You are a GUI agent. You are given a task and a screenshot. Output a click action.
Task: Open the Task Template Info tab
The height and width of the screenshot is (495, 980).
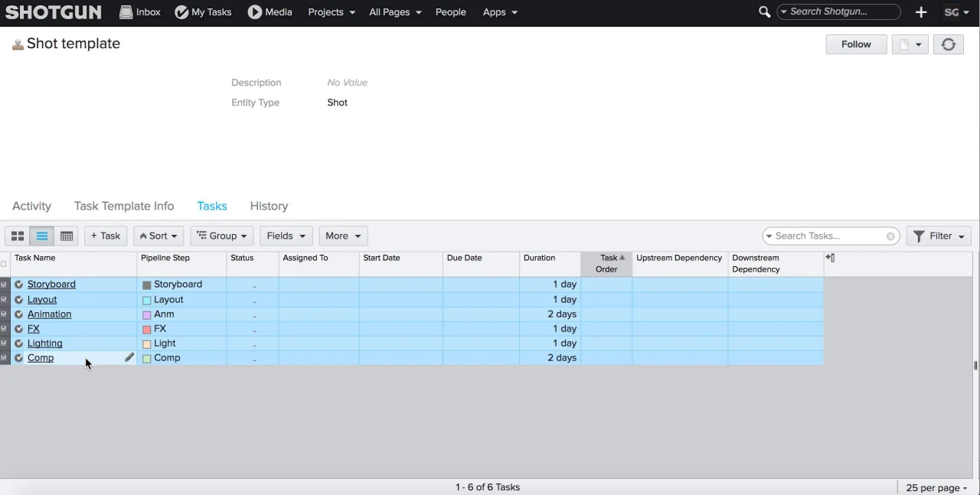[x=124, y=206]
